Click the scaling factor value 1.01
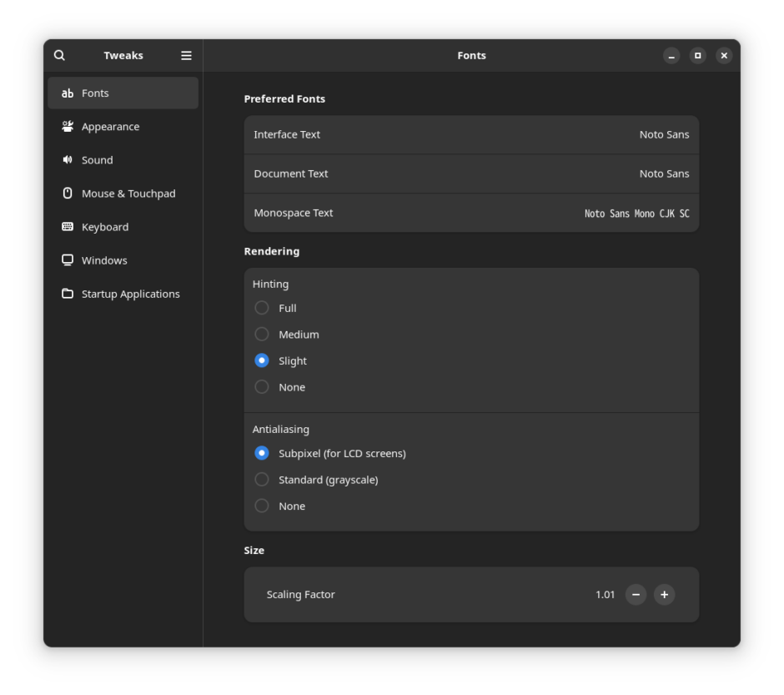 tap(605, 595)
